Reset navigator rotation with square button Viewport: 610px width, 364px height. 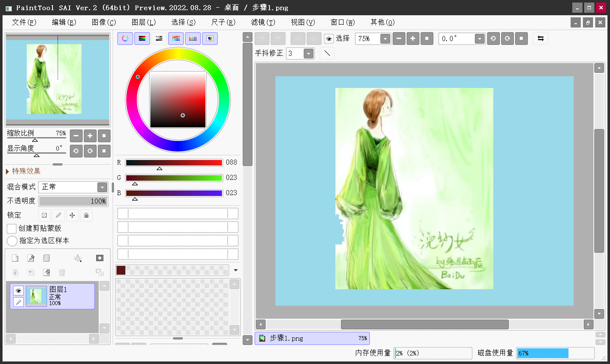[104, 151]
